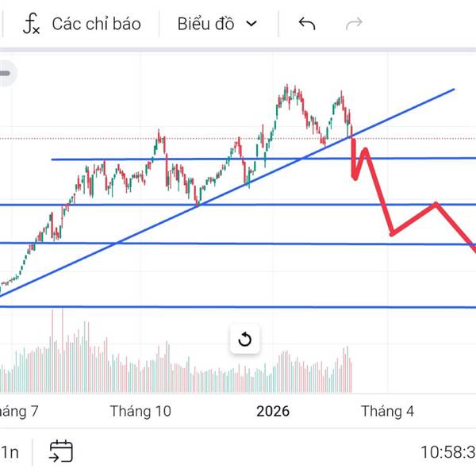Viewport: 476px width, 476px height.
Task: Click the grey minus collapse button
Action: 6,74
